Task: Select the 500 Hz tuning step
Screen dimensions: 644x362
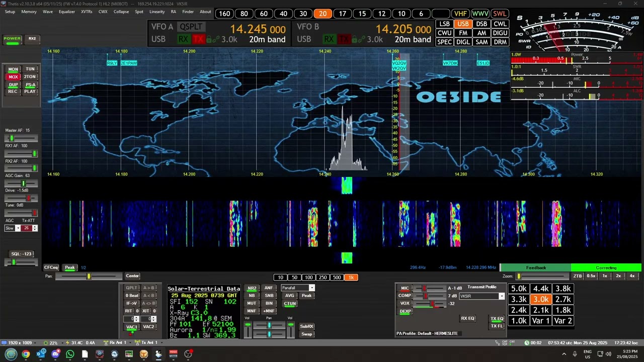Action: pos(337,278)
